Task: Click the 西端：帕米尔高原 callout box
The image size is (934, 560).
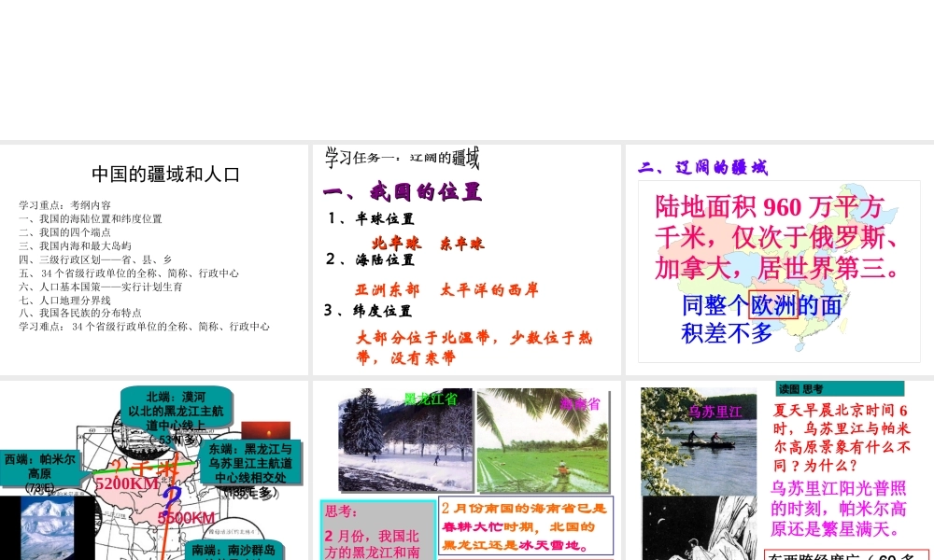Action: (40, 467)
